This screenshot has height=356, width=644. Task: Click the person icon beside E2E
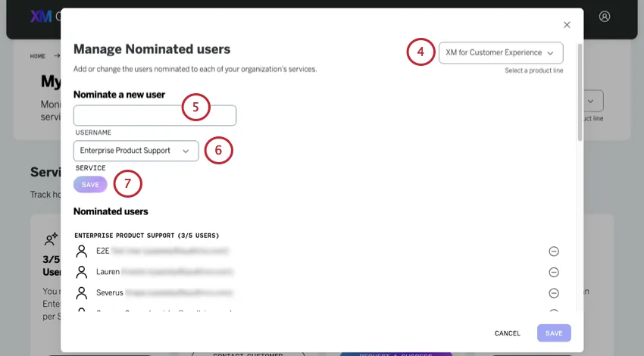click(82, 251)
